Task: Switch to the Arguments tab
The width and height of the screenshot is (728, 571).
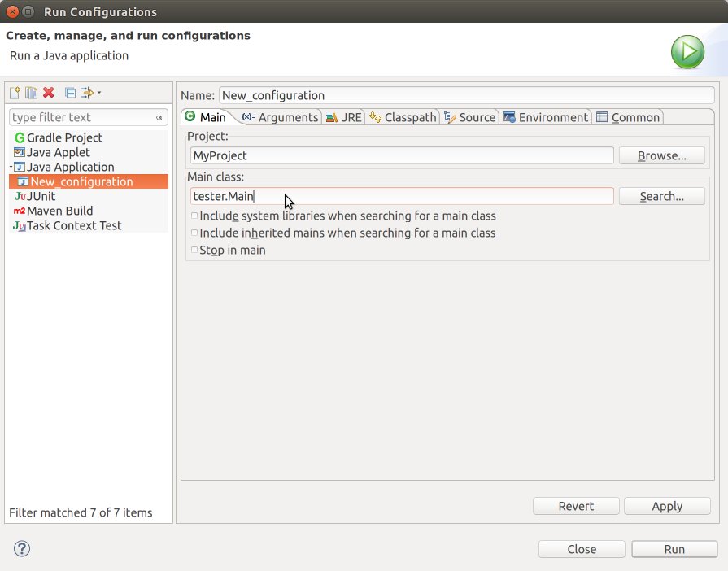Action: [281, 117]
